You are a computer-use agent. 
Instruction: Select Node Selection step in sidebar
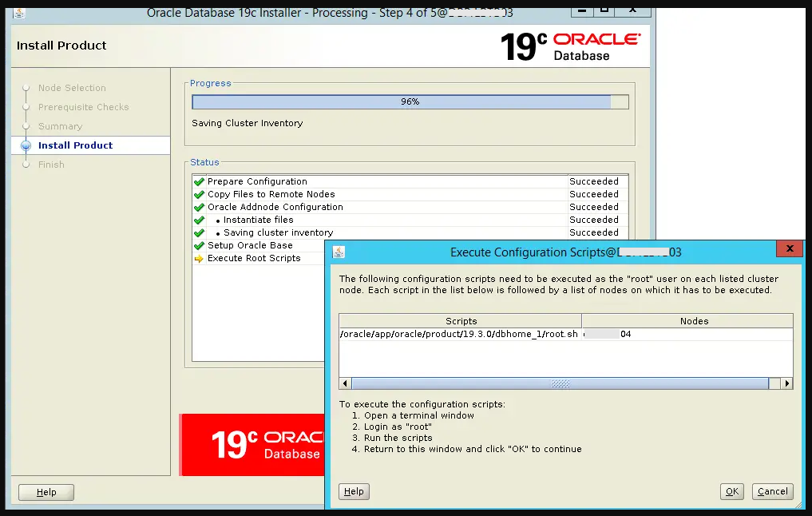72,88
